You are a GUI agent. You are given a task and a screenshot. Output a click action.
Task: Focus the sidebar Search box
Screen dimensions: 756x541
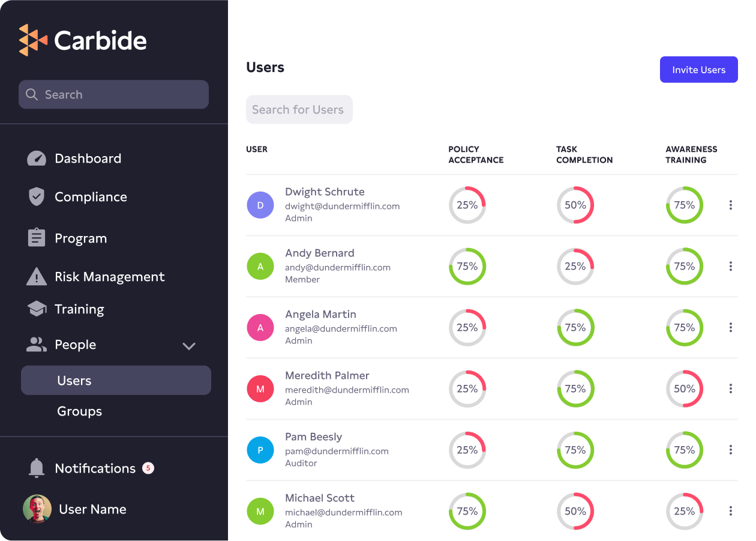coord(114,95)
